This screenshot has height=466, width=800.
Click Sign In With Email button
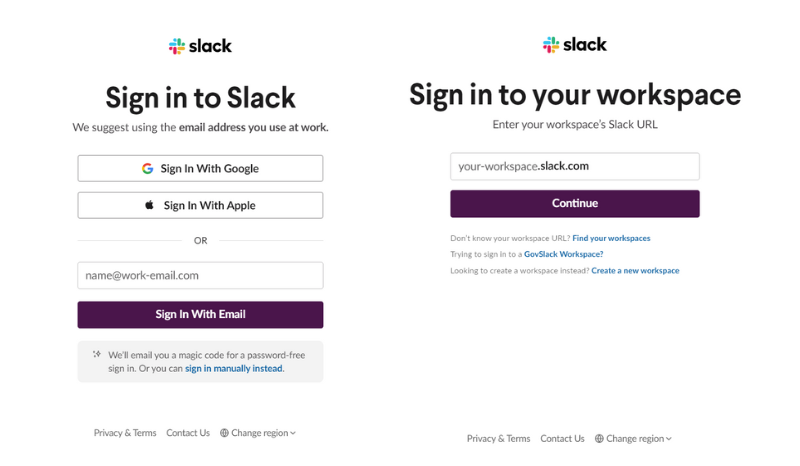tap(200, 314)
